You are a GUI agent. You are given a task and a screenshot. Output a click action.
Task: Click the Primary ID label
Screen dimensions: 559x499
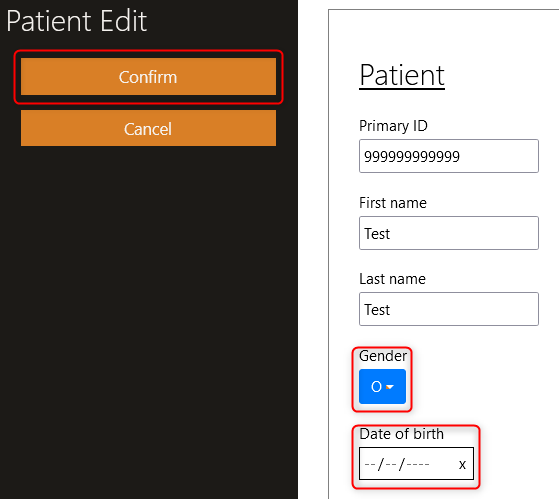[393, 126]
